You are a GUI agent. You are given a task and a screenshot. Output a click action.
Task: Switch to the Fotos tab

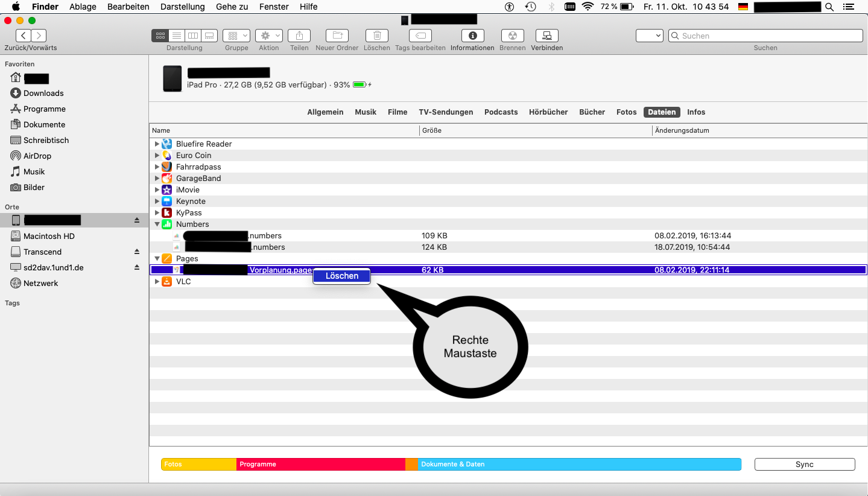pos(627,112)
